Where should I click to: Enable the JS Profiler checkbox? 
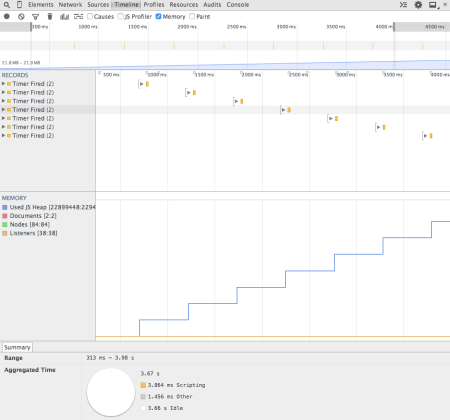(x=121, y=16)
